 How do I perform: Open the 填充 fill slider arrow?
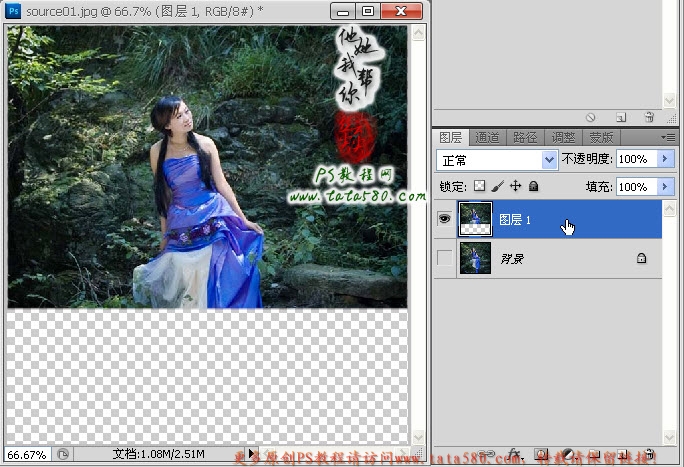[666, 187]
